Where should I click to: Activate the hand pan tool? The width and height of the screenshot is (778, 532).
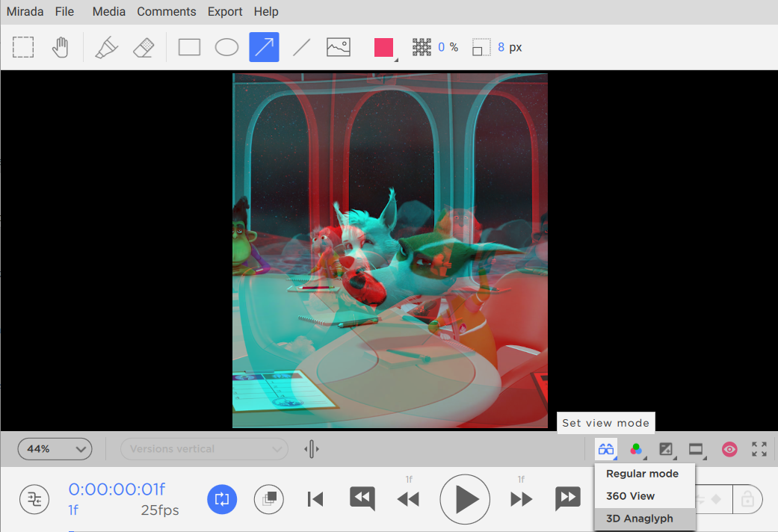[60, 47]
